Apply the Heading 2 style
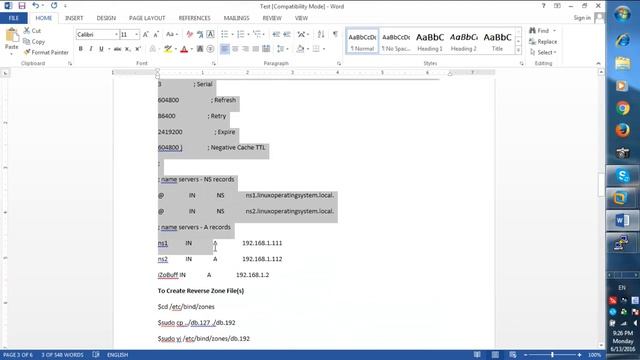The width and height of the screenshot is (640, 360). click(x=463, y=41)
